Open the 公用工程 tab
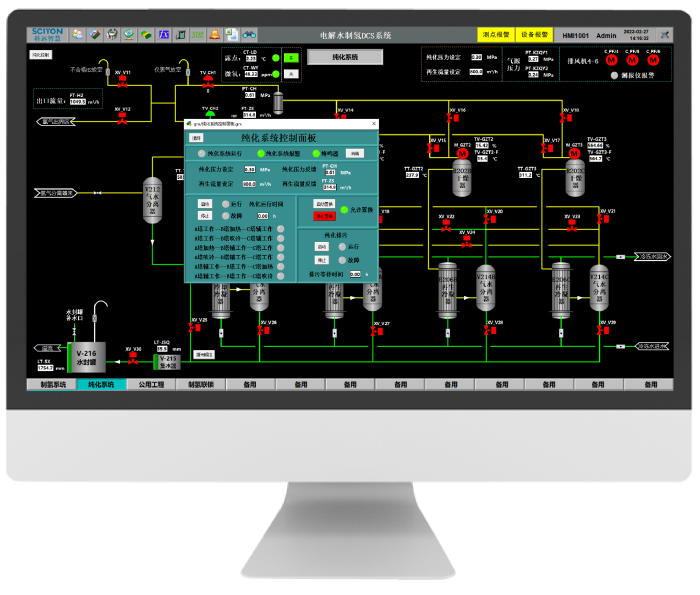The height and width of the screenshot is (595, 700). click(151, 384)
